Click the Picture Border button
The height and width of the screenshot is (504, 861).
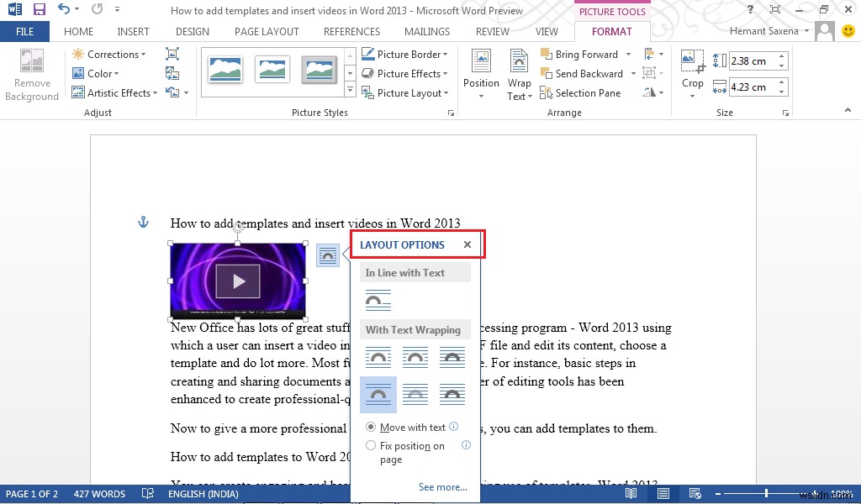404,54
